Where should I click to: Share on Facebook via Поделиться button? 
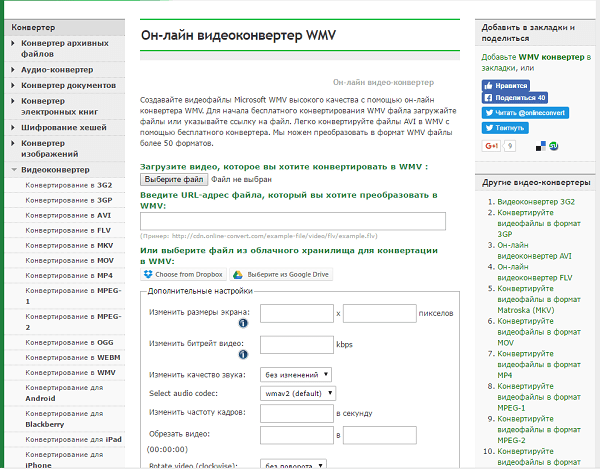coord(514,98)
